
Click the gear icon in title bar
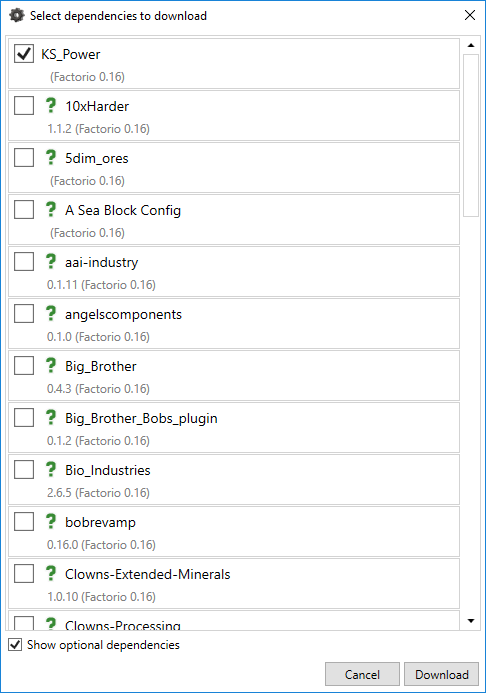(x=17, y=15)
